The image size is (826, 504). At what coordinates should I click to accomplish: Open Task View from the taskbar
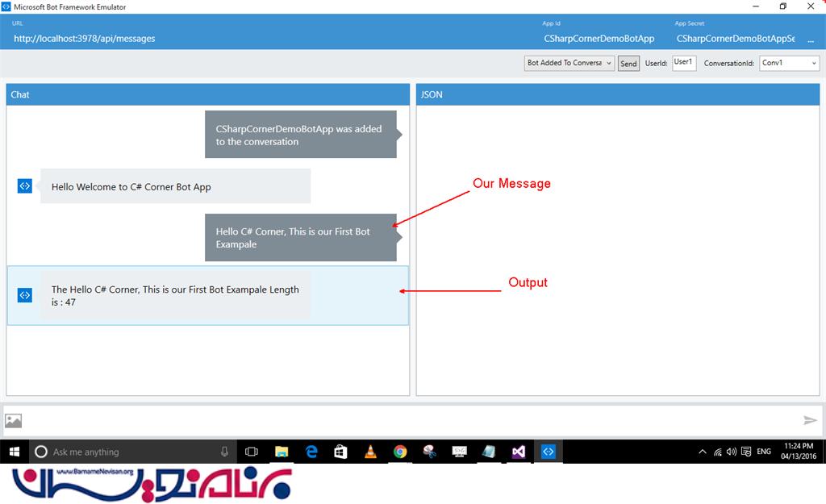click(x=252, y=452)
